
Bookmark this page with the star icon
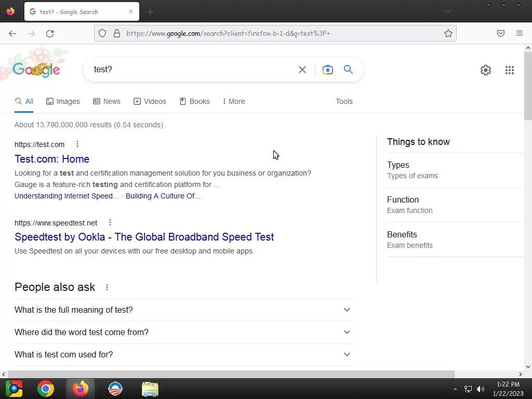point(448,33)
